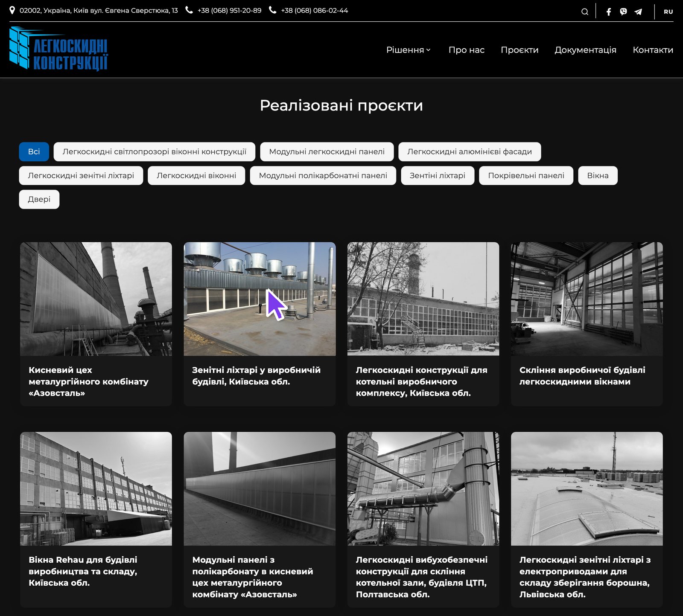Open the Зенітні ліхтарі у виробничій будівлі photo

click(260, 299)
